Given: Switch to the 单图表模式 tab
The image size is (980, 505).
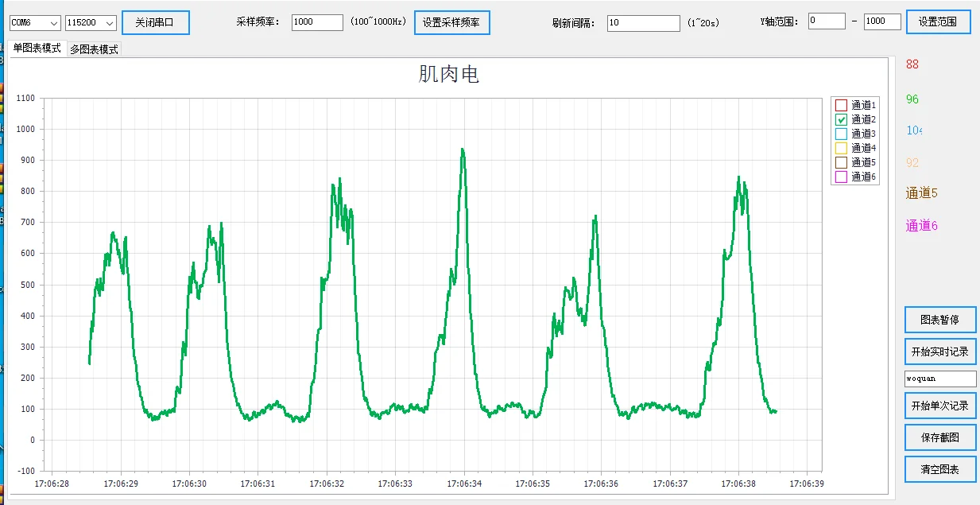Looking at the screenshot, I should pyautogui.click(x=37, y=49).
